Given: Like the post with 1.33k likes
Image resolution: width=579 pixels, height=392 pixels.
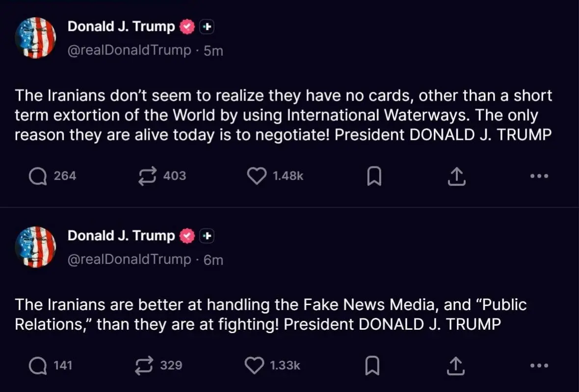Looking at the screenshot, I should click(x=254, y=365).
